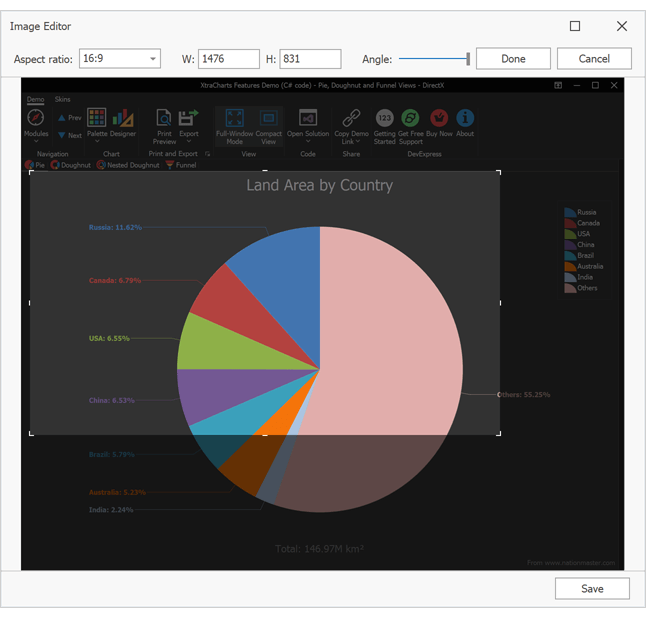The height and width of the screenshot is (618, 646).
Task: Open the Print and Export dialog launcher
Action: [x=207, y=154]
